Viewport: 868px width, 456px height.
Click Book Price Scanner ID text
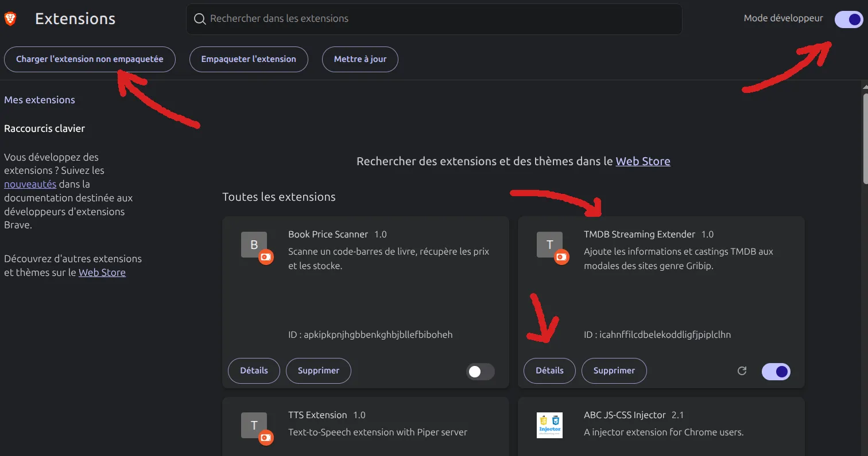tap(370, 334)
